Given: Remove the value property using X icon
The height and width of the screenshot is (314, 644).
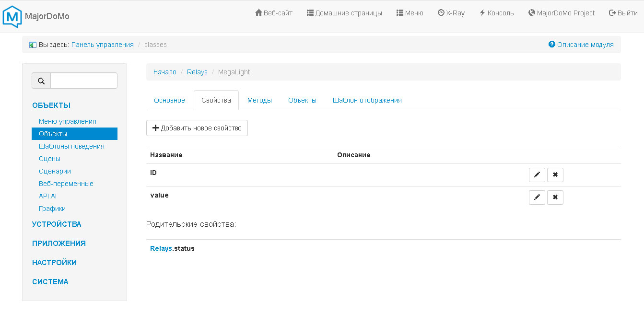Looking at the screenshot, I should (555, 198).
